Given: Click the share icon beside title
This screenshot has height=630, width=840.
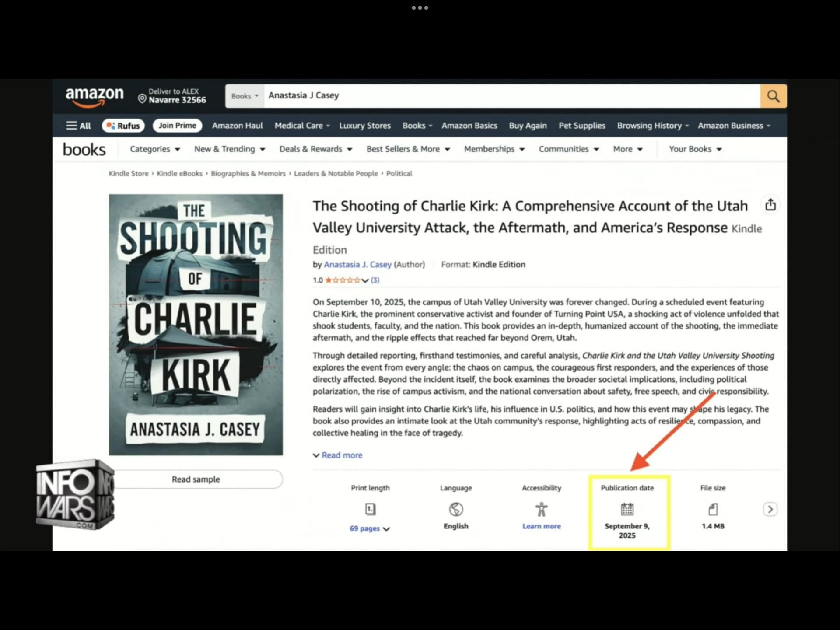Looking at the screenshot, I should 770,204.
